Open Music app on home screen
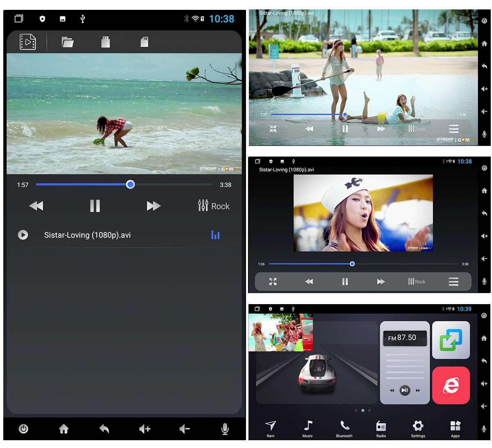The image size is (492, 448). click(307, 429)
